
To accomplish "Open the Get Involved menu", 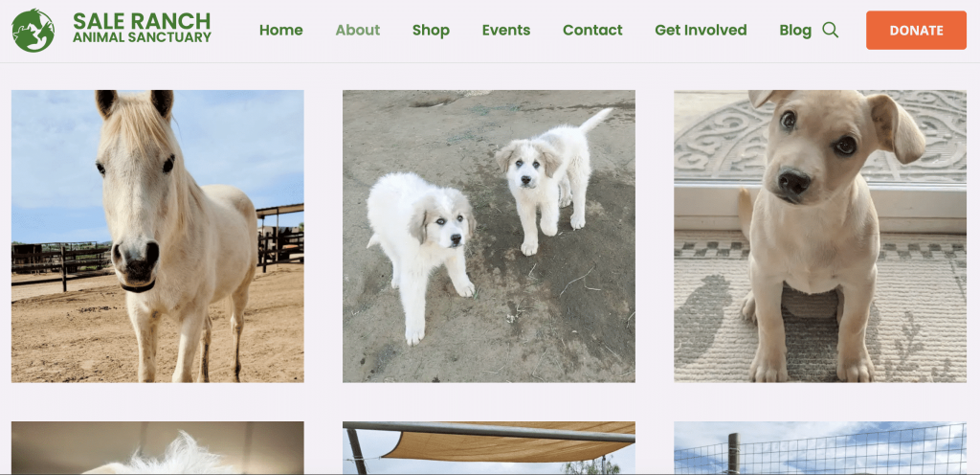I will point(701,30).
